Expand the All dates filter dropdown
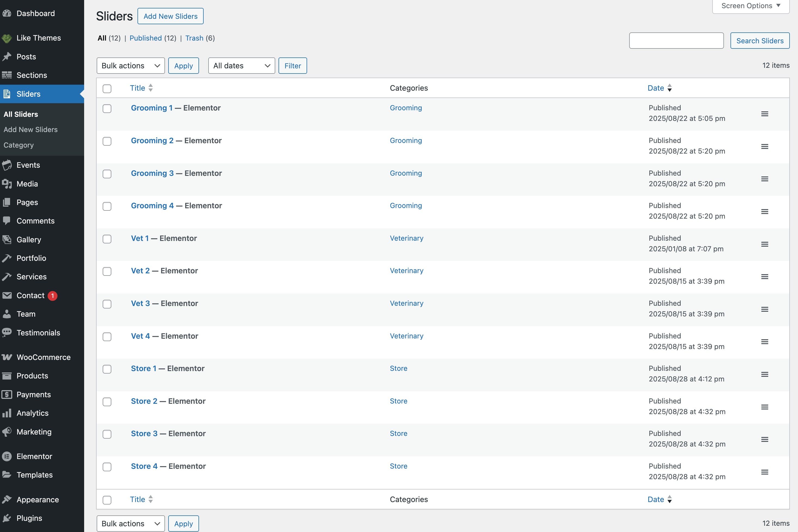The height and width of the screenshot is (532, 798). click(x=241, y=66)
